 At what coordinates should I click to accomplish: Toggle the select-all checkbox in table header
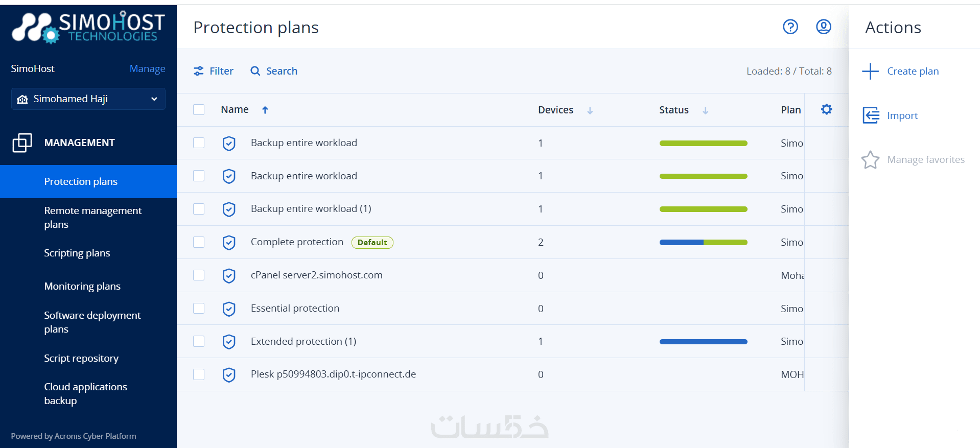pyautogui.click(x=199, y=110)
